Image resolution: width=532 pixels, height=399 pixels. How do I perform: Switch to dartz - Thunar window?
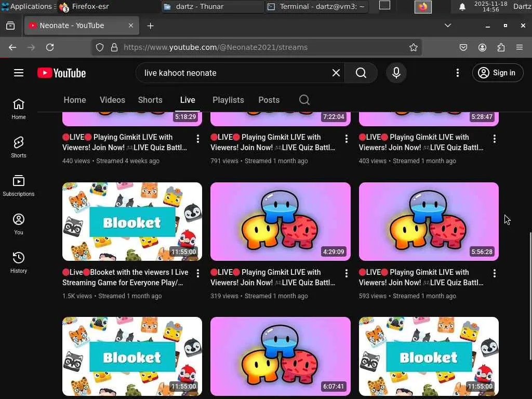pos(212,6)
